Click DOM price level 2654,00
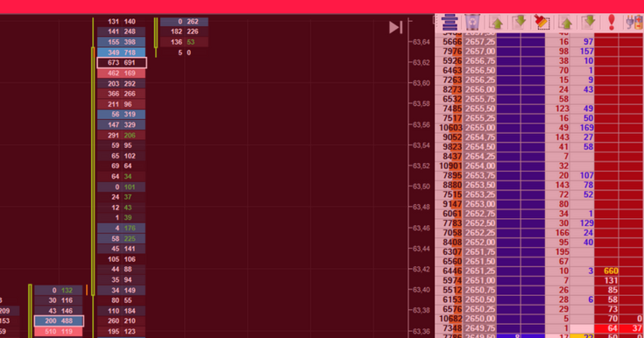 click(480, 165)
